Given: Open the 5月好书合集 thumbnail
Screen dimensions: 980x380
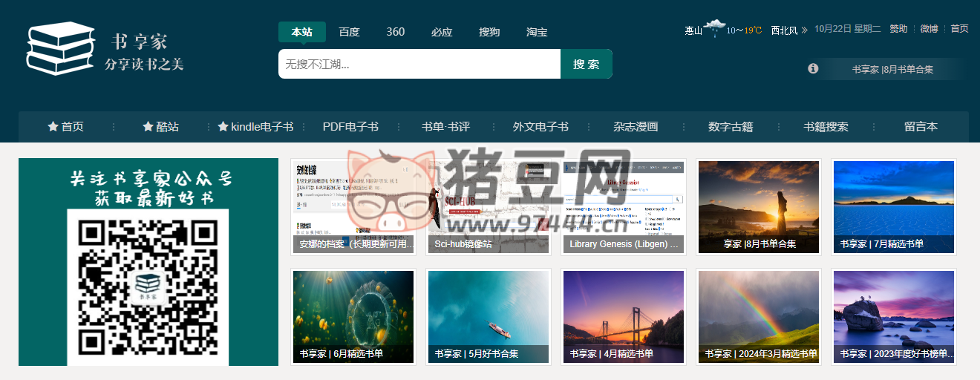Looking at the screenshot, I should tap(489, 317).
